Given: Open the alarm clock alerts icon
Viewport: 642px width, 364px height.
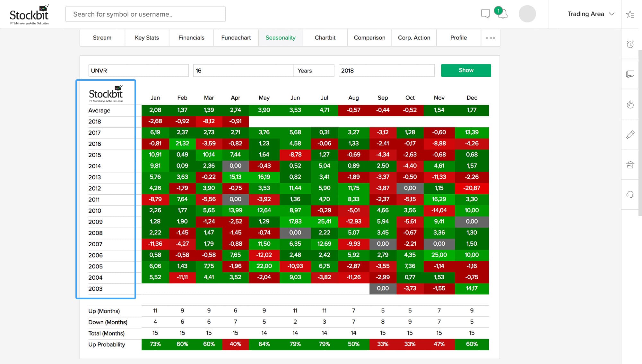Looking at the screenshot, I should (630, 44).
